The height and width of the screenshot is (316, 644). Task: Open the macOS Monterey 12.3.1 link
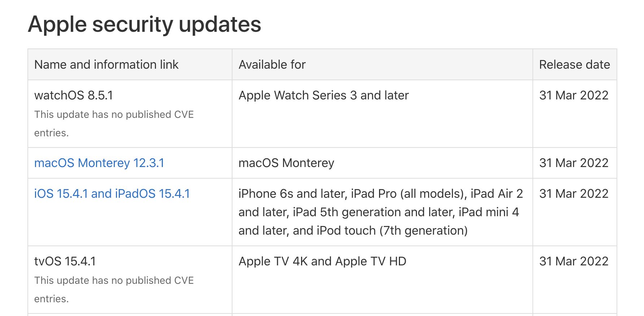pos(99,163)
